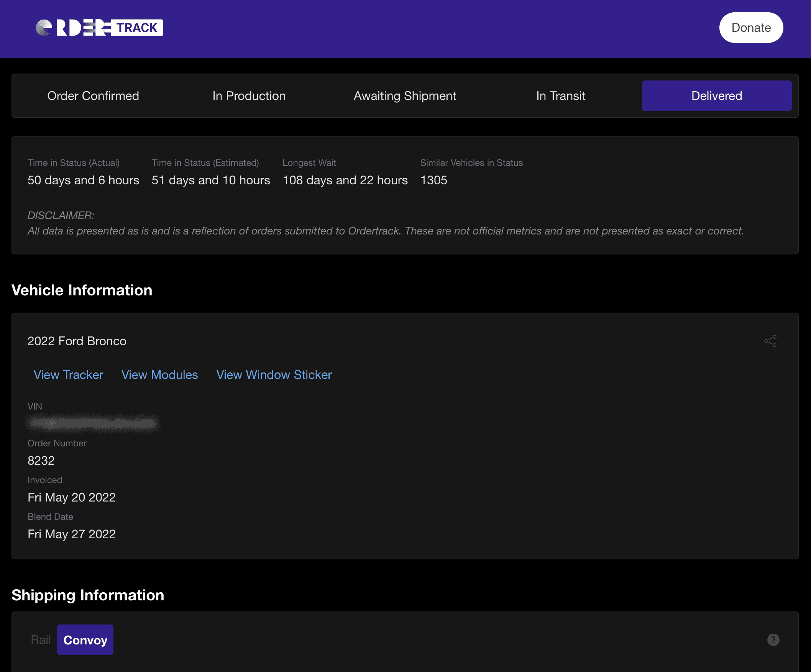Click the invoiced date Fri May 20 2022

(x=71, y=497)
